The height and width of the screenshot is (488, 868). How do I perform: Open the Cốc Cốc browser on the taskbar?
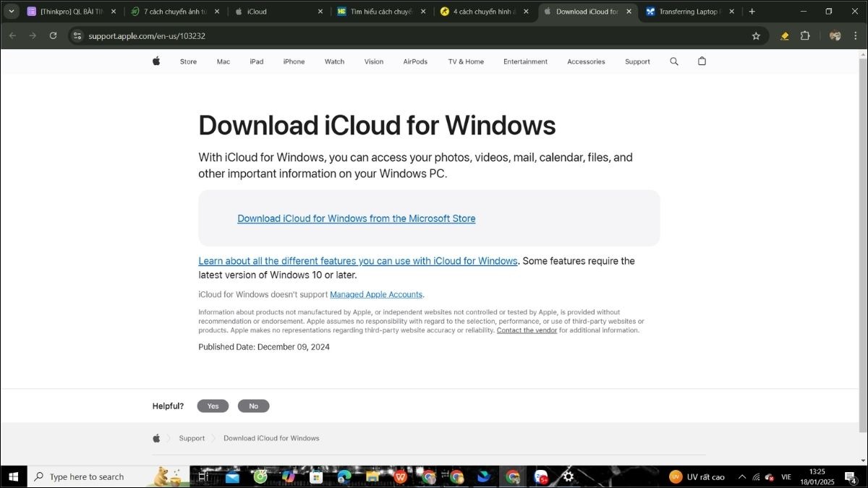click(260, 476)
